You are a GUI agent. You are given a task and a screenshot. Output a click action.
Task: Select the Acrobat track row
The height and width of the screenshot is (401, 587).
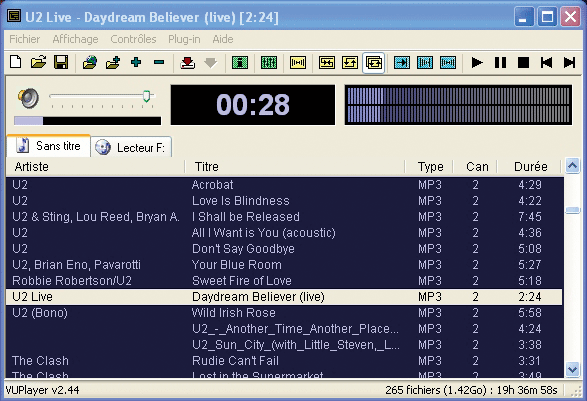284,185
